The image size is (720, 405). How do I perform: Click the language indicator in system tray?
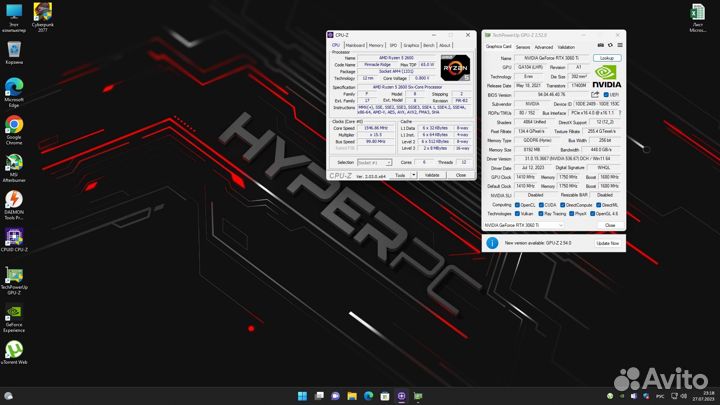[660, 396]
